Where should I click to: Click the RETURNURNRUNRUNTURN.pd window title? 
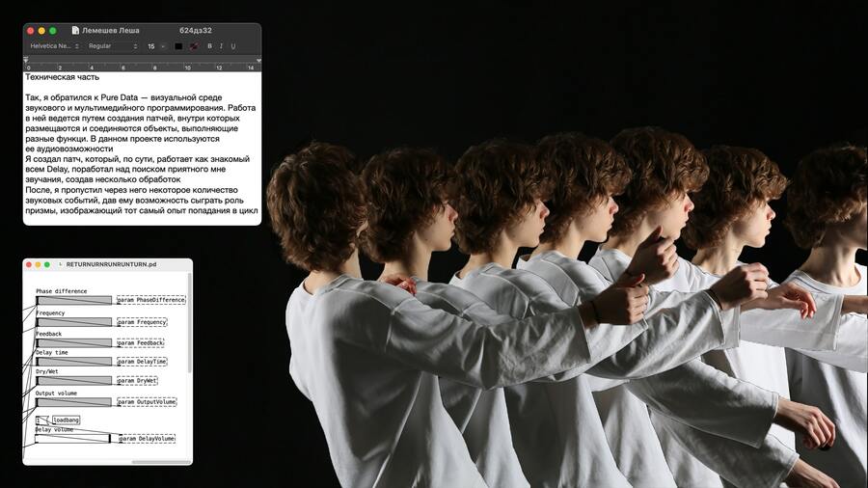click(x=111, y=264)
